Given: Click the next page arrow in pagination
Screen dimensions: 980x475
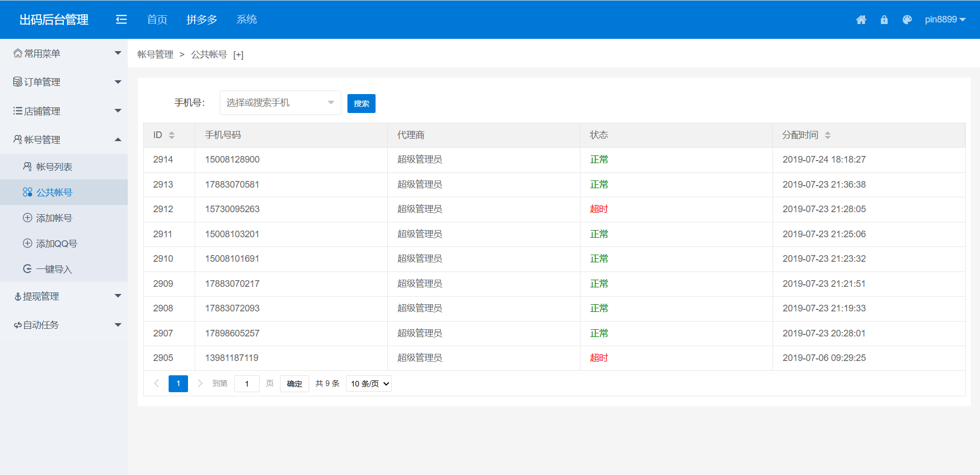Looking at the screenshot, I should [200, 383].
